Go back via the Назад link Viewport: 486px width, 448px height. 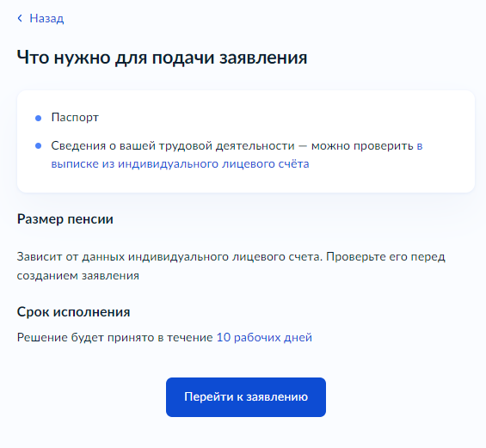[46, 18]
